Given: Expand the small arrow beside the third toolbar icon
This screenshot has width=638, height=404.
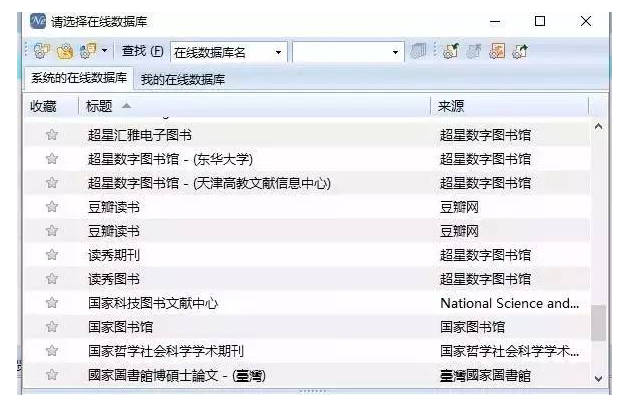Looking at the screenshot, I should (x=105, y=50).
